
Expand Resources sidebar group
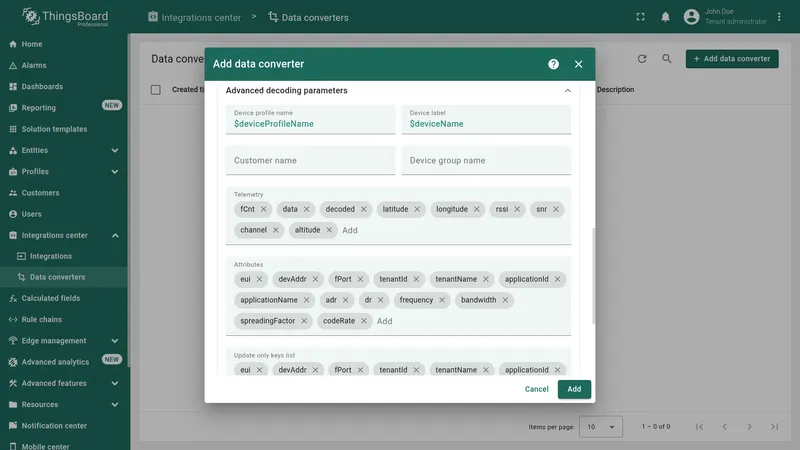[64, 405]
